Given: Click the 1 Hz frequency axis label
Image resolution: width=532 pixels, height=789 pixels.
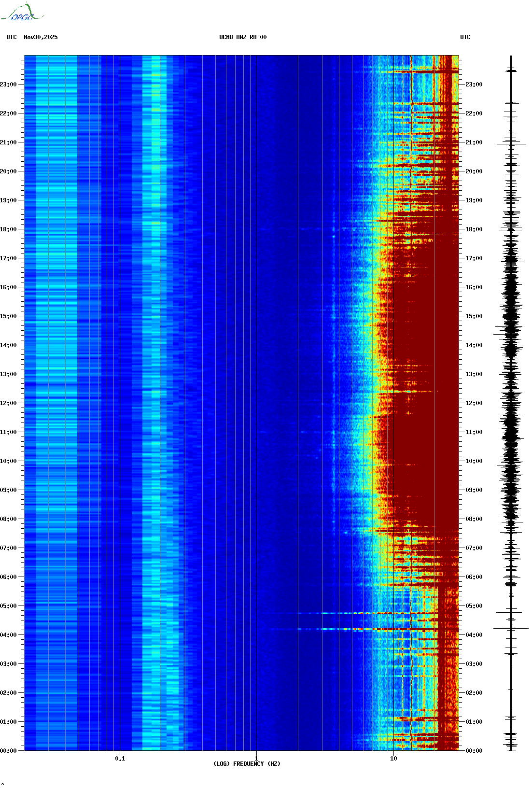Looking at the screenshot, I should [x=256, y=758].
